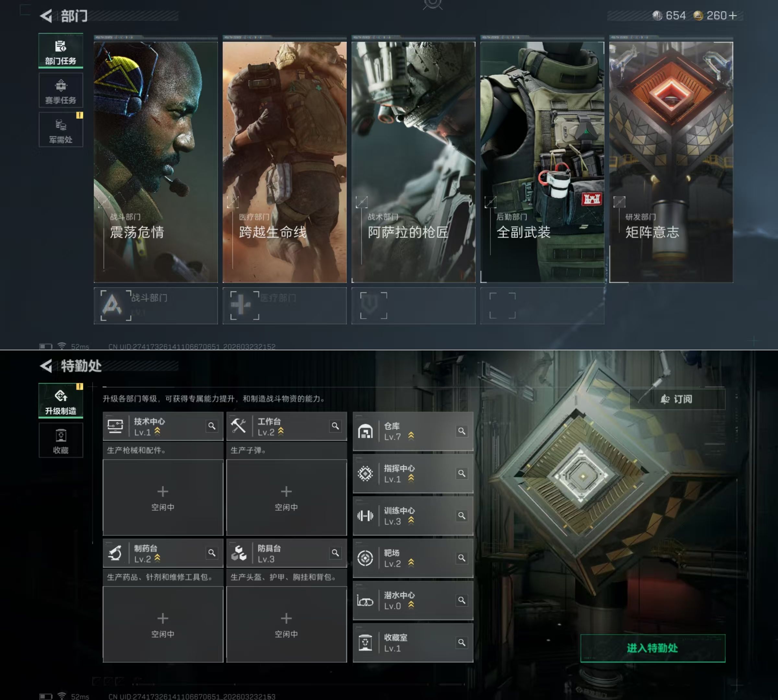Image resolution: width=778 pixels, height=700 pixels.
Task: Open details magnifier for 仓库 Lv.7
Action: pyautogui.click(x=461, y=431)
